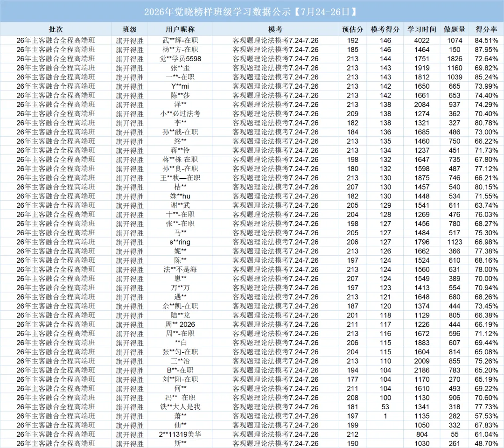The width and height of the screenshot is (504, 448).
Task: Click score rate 80.15%
Action: pyautogui.click(x=486, y=187)
